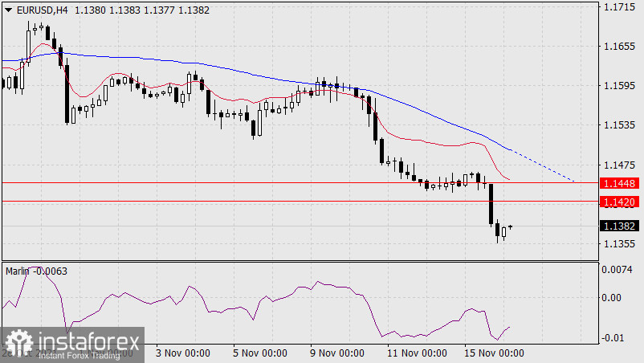Viewport: 644px width, 363px height.
Task: Select the gray horizontal line at 1.1448
Action: click(x=241, y=183)
